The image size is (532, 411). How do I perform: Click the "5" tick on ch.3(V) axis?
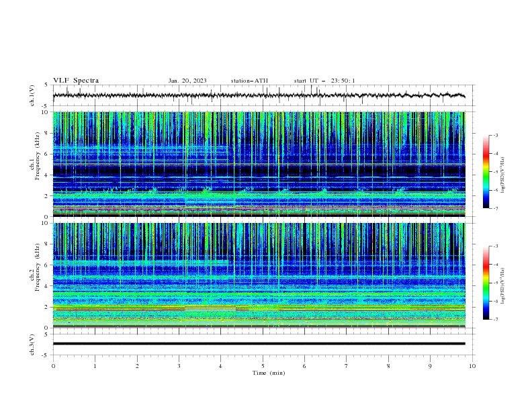point(46,334)
